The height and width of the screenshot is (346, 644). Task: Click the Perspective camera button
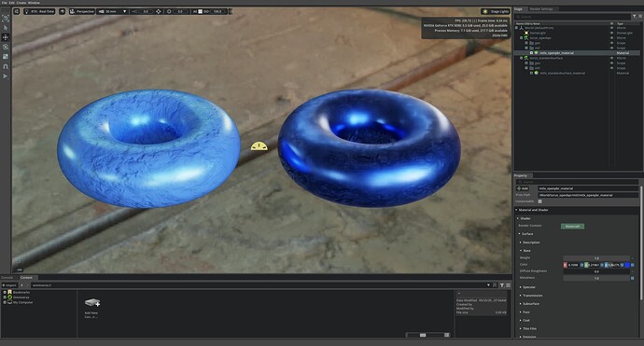pos(82,11)
